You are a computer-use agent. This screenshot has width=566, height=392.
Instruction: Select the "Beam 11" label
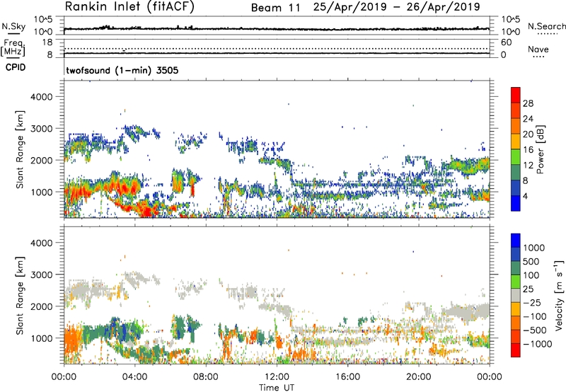(275, 8)
